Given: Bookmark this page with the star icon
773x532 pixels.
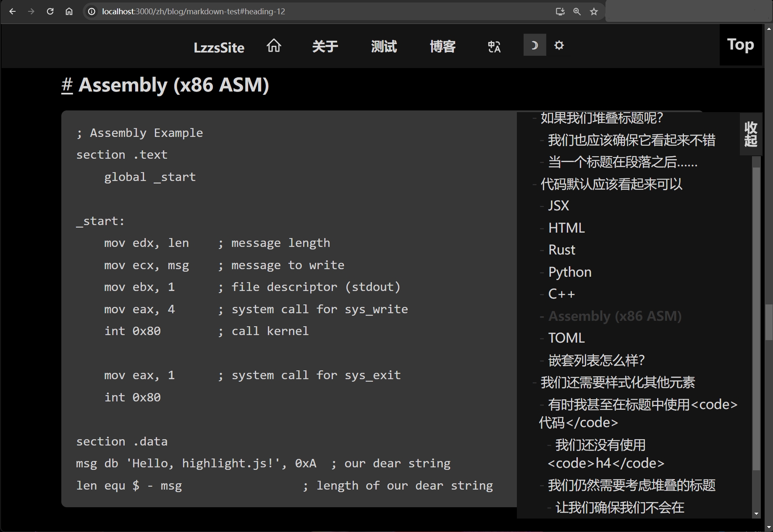Looking at the screenshot, I should (x=594, y=11).
